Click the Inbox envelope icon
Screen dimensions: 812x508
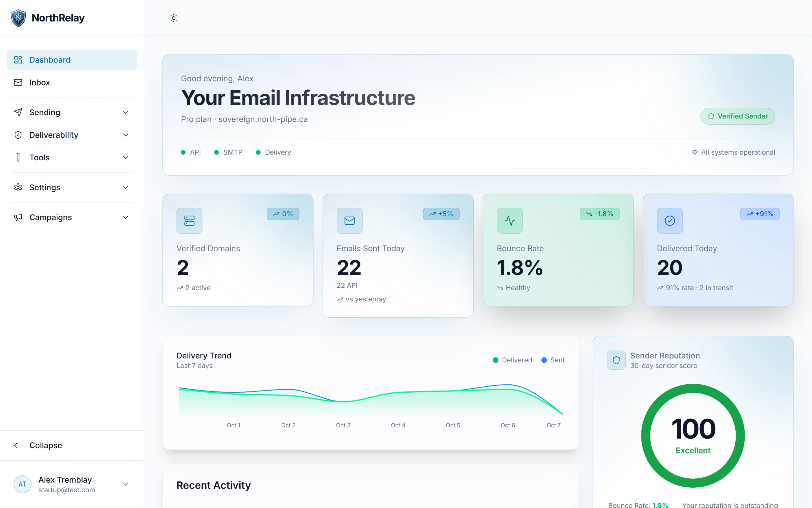(x=18, y=82)
